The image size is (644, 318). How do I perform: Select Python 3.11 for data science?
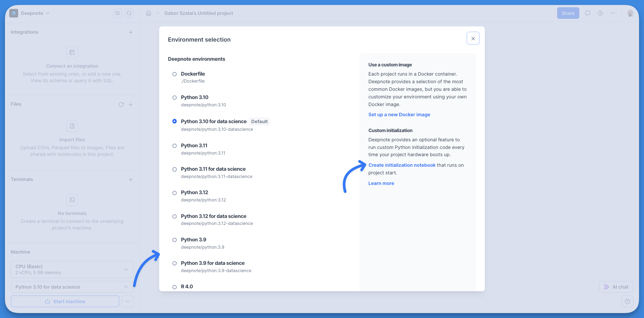pos(174,169)
